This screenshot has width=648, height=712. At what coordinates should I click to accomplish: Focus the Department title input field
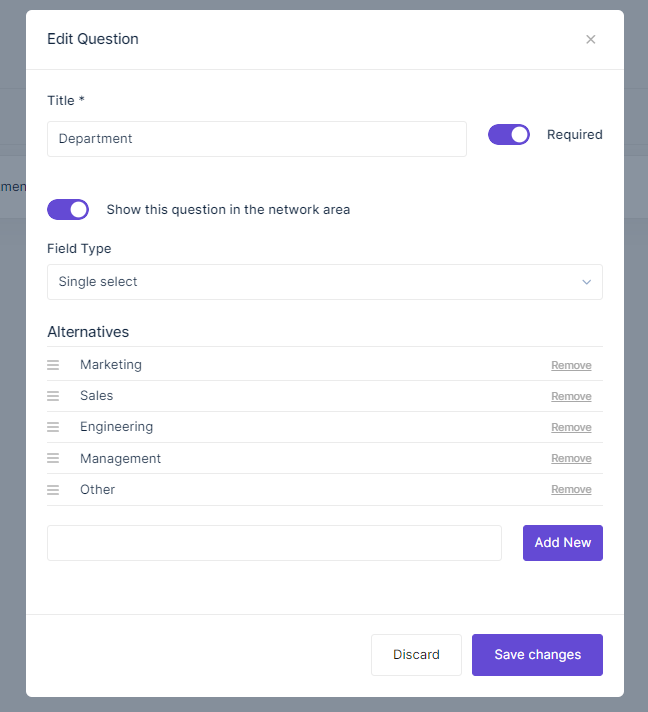[x=257, y=139]
